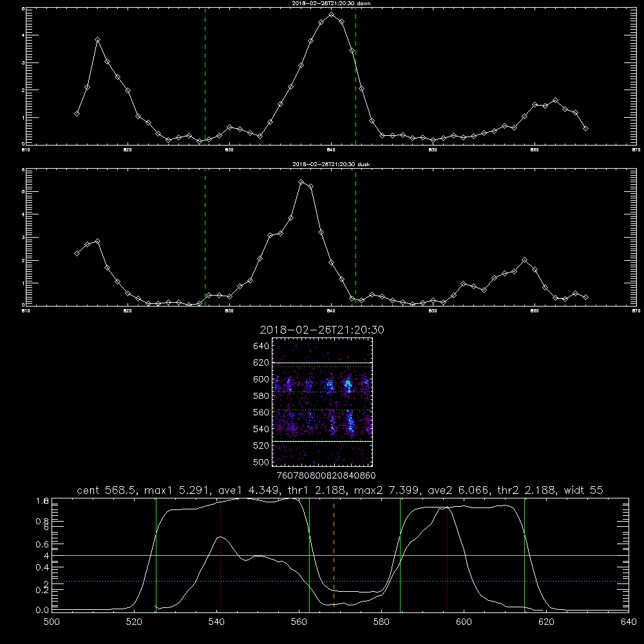Click the highest diamond marker in dawn plot
Viewport: 644px width, 644px height.
pos(332,14)
